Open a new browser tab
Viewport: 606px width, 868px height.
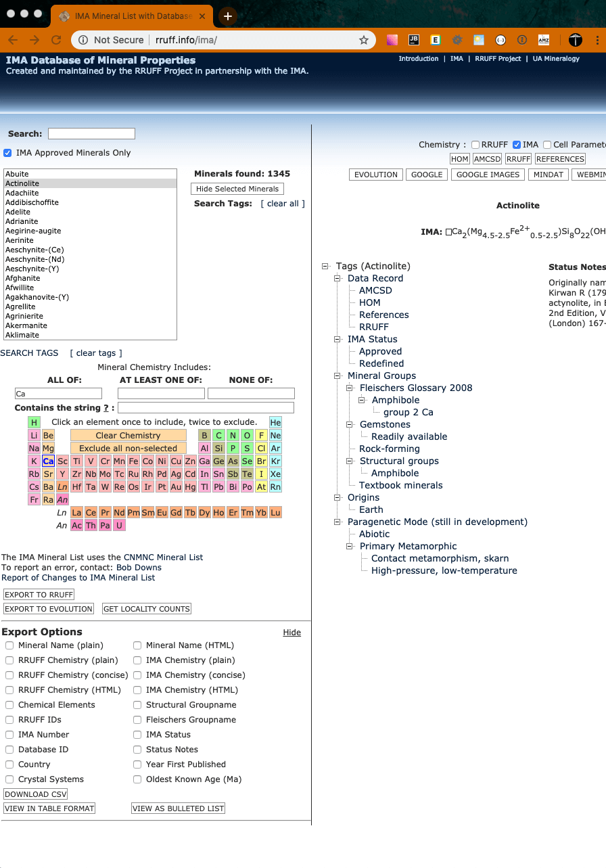(x=227, y=16)
